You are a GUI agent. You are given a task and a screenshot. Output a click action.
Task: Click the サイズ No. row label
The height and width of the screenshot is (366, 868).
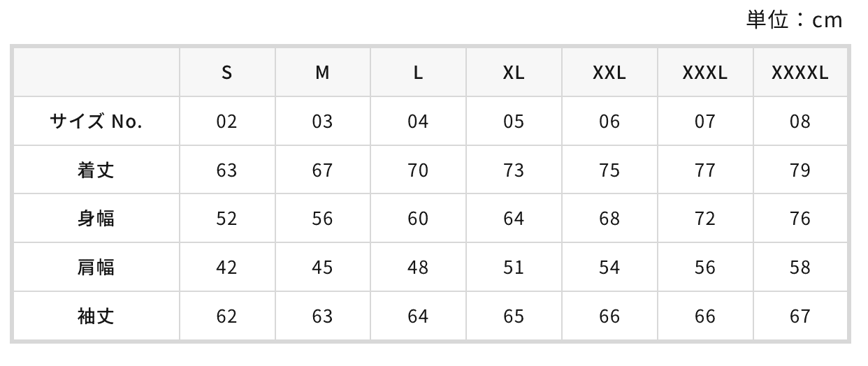point(96,122)
